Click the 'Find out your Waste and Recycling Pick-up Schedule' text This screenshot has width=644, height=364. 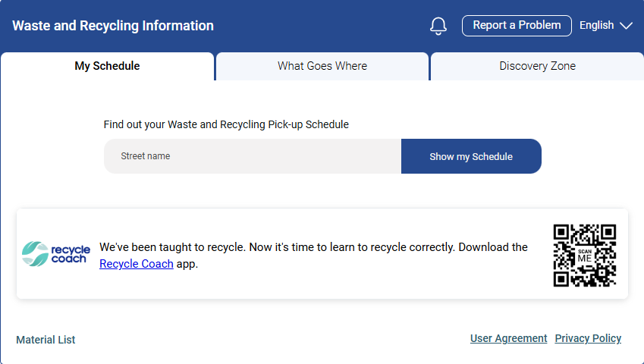click(226, 124)
